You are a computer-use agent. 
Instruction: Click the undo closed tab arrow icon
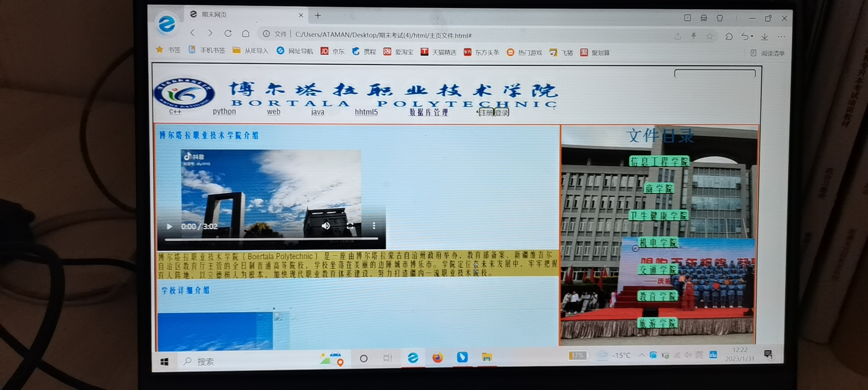[x=745, y=36]
